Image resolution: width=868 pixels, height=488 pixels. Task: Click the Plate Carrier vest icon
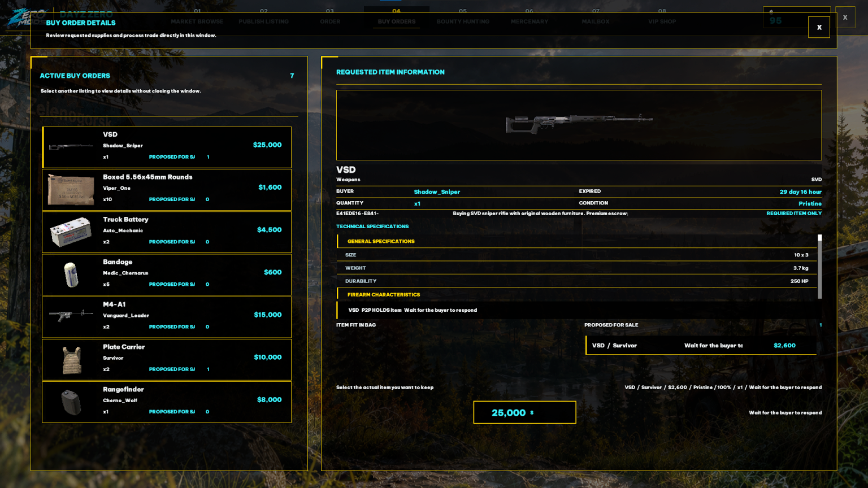[72, 360]
